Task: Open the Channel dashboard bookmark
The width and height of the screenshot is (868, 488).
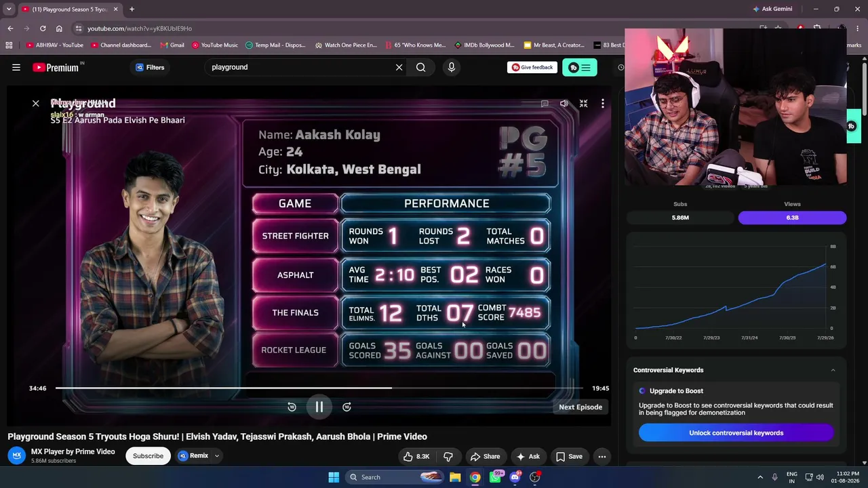Action: pyautogui.click(x=121, y=45)
